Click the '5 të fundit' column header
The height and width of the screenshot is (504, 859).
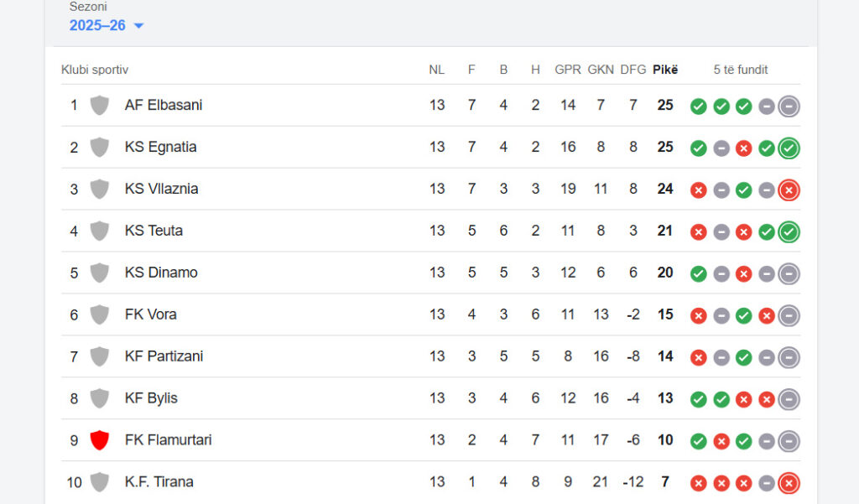point(741,70)
